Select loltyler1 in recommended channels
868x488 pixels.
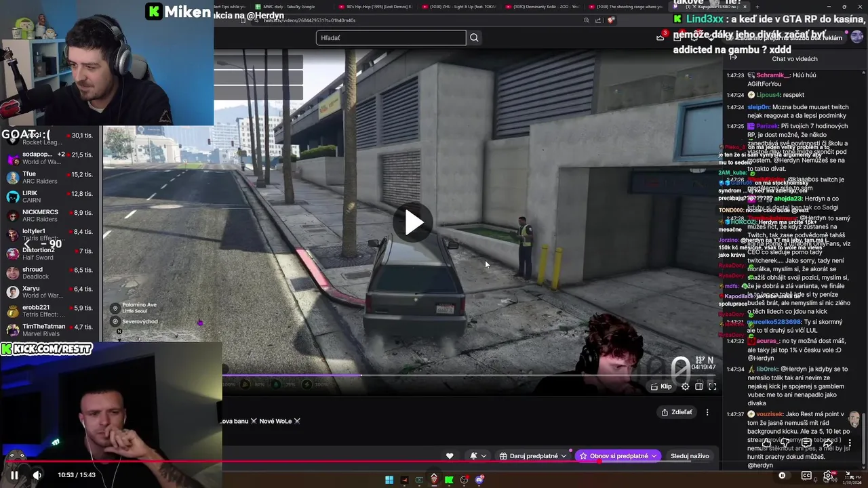coord(51,235)
